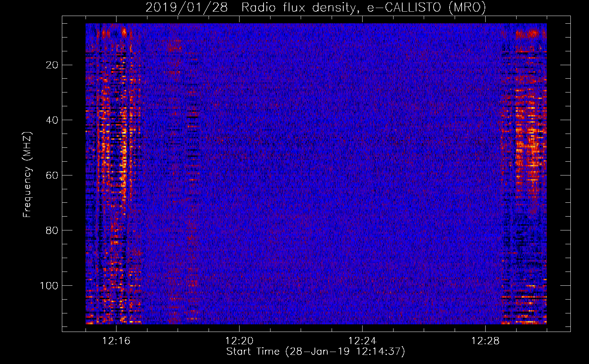Click the 12:28 time tick label
The width and height of the screenshot is (589, 364).
click(485, 341)
